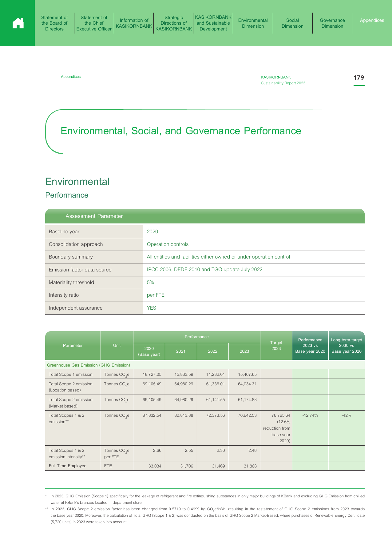The width and height of the screenshot is (392, 554).
Task: Click the Consolidation approach row label
Action: click(76, 244)
